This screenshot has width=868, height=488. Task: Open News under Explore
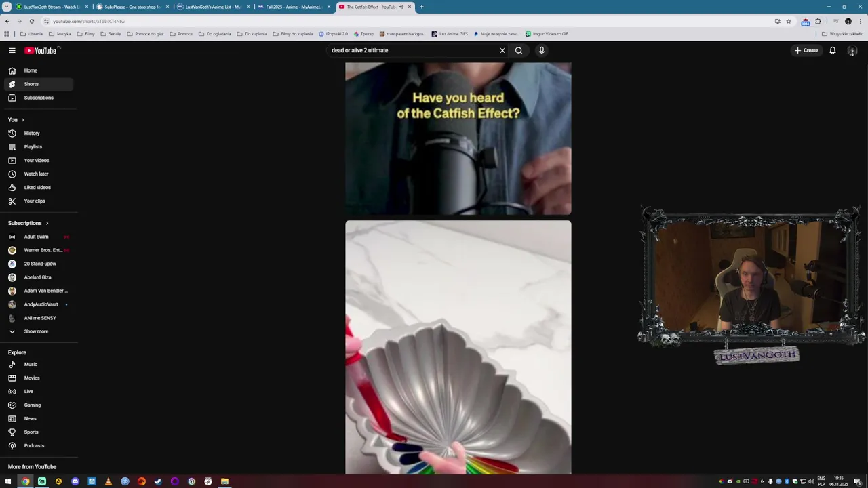[39, 419]
